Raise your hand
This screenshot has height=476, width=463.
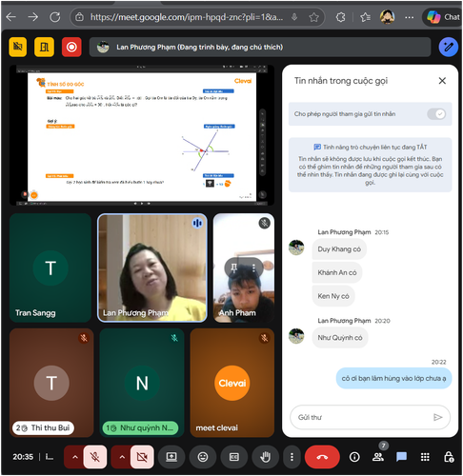pyautogui.click(x=265, y=457)
